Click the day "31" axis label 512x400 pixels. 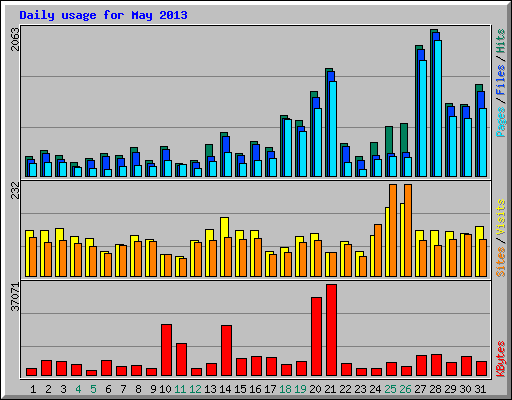click(480, 389)
